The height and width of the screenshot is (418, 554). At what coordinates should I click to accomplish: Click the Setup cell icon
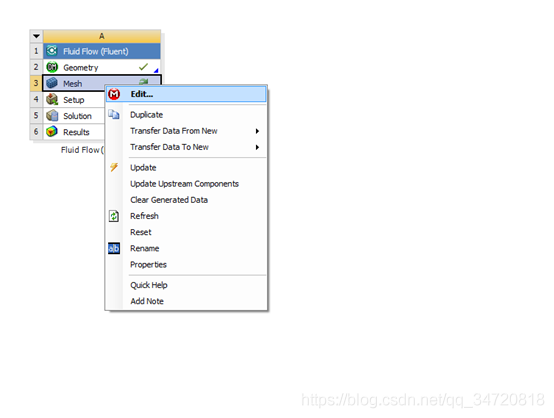coord(52,99)
